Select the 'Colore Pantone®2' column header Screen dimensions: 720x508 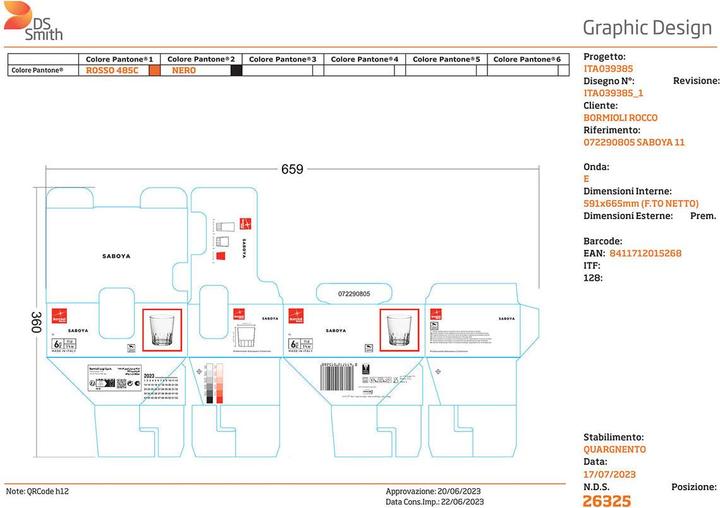tap(201, 59)
